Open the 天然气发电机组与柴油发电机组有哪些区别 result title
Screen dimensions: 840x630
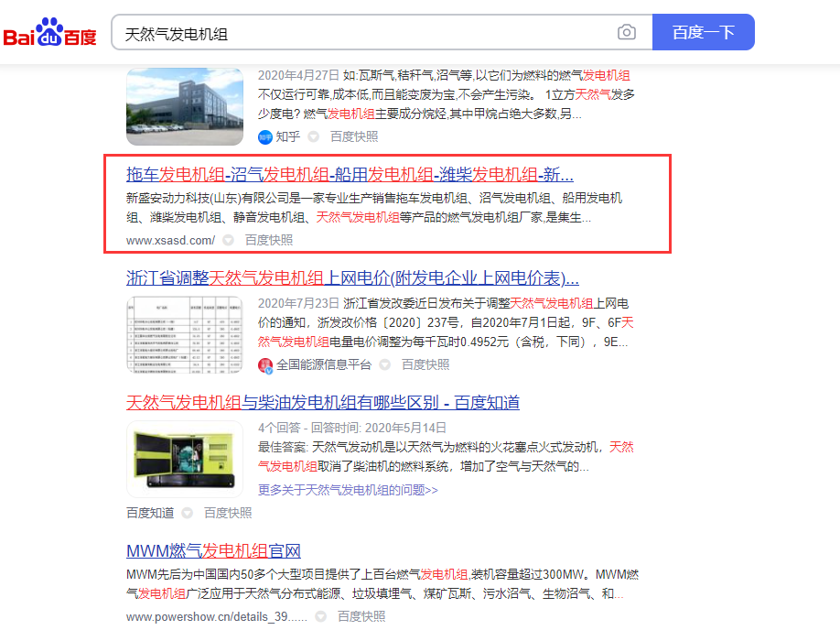pos(323,402)
